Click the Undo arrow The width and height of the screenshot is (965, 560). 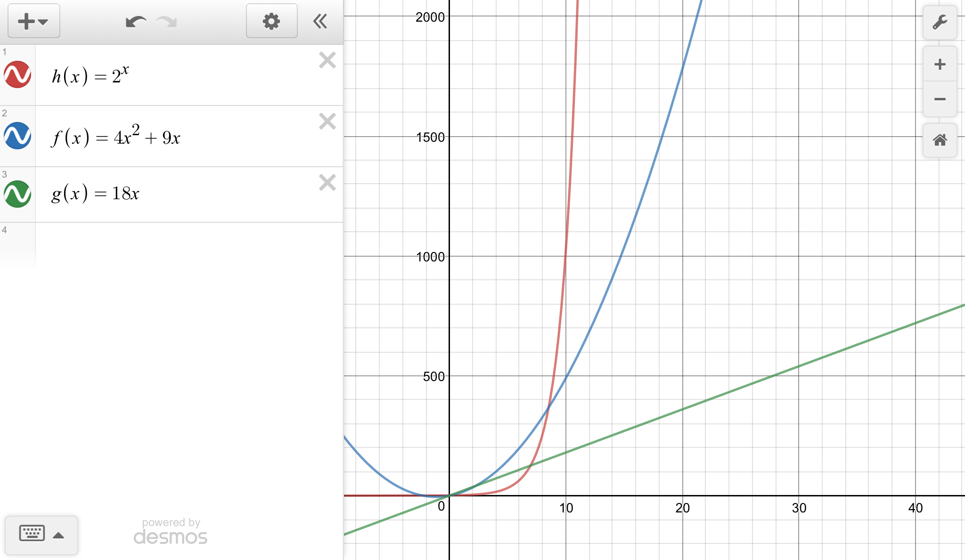[135, 22]
